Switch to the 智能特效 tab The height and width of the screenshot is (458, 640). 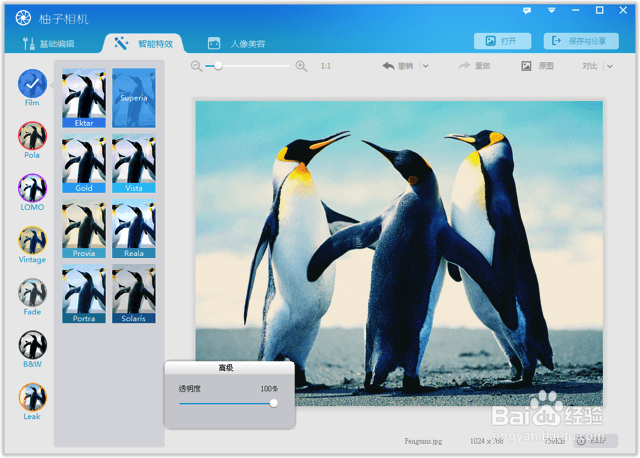(x=144, y=44)
